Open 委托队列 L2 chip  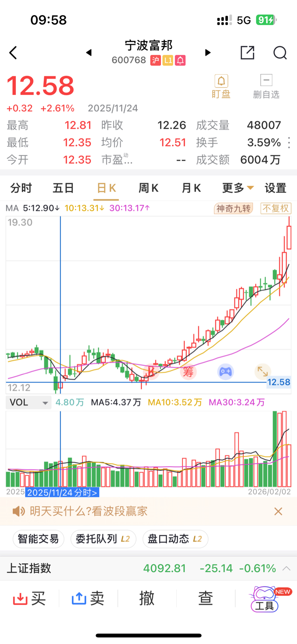pyautogui.click(x=103, y=539)
